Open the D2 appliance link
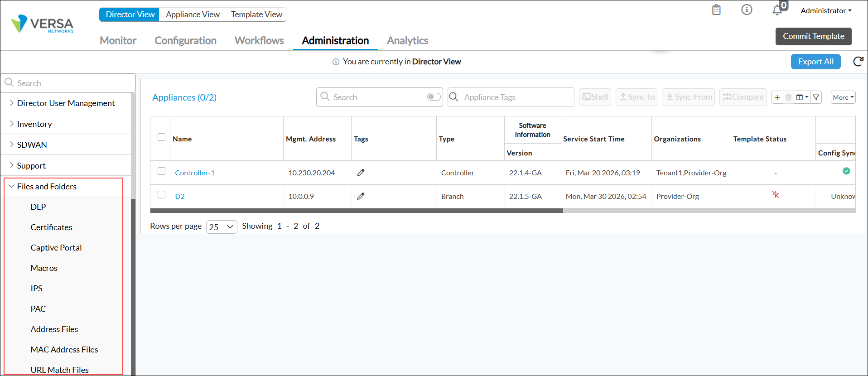The width and height of the screenshot is (868, 376). (x=180, y=196)
